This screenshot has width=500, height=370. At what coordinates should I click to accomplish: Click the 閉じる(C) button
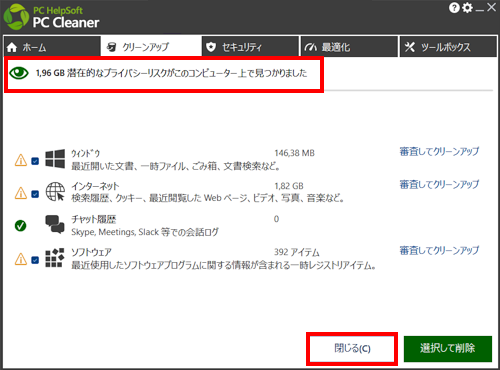tap(352, 349)
